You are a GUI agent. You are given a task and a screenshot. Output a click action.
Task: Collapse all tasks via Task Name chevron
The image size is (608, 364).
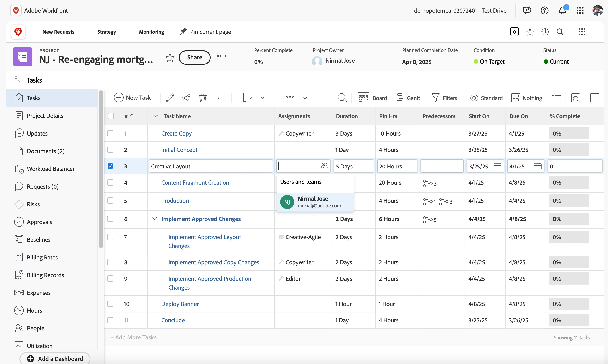point(155,116)
